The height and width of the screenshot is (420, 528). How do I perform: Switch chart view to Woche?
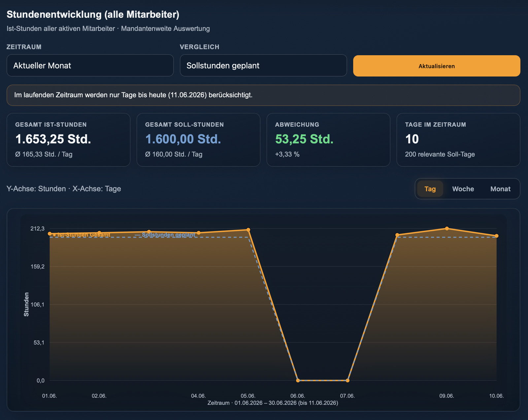[463, 189]
